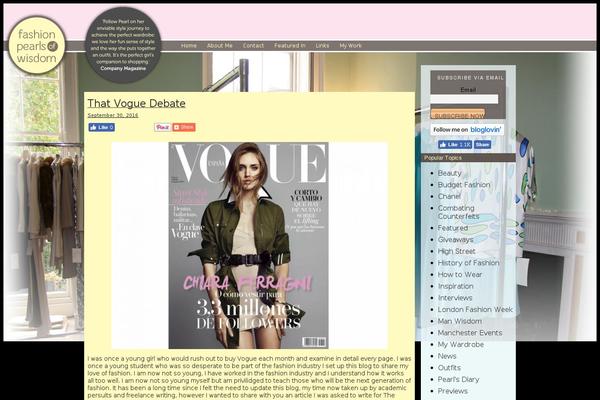600x400 pixels.
Task: Open the Pearl's Diary topic
Action: [458, 379]
